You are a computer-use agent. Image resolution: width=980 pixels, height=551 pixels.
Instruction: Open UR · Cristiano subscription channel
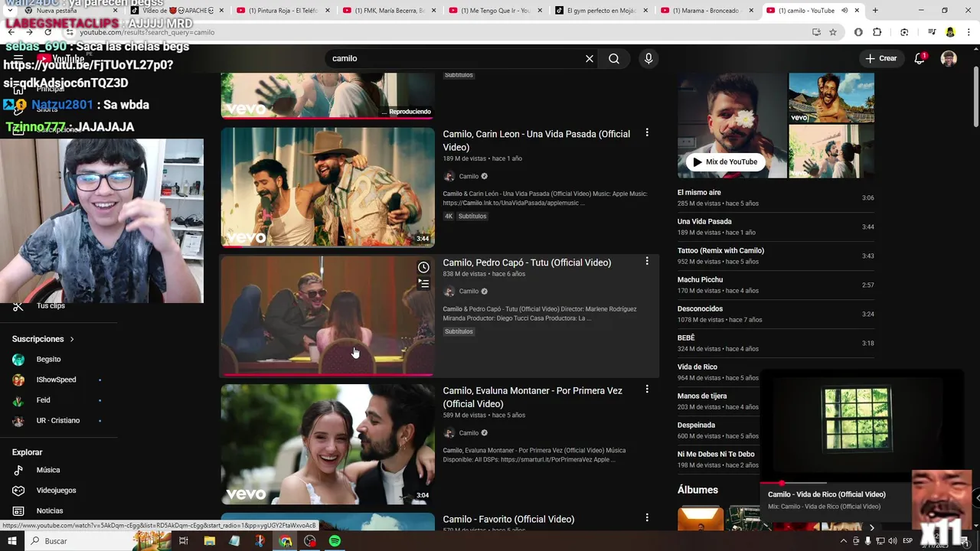(x=58, y=421)
